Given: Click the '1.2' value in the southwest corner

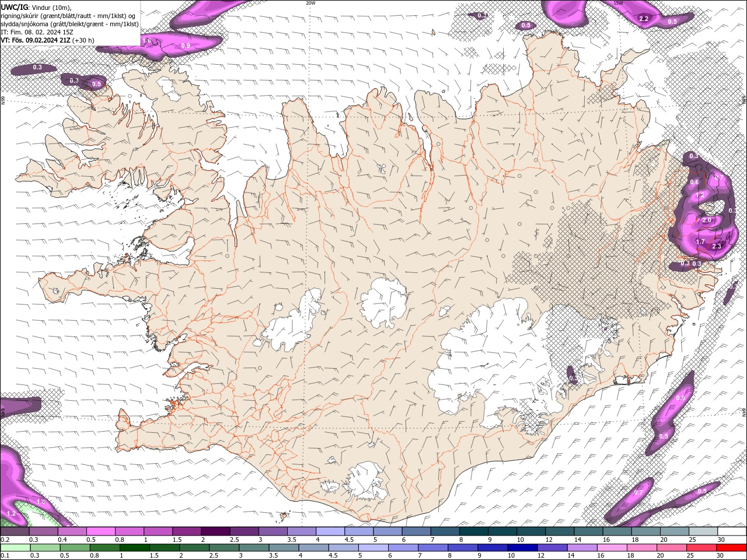Looking at the screenshot, I should click(11, 513).
